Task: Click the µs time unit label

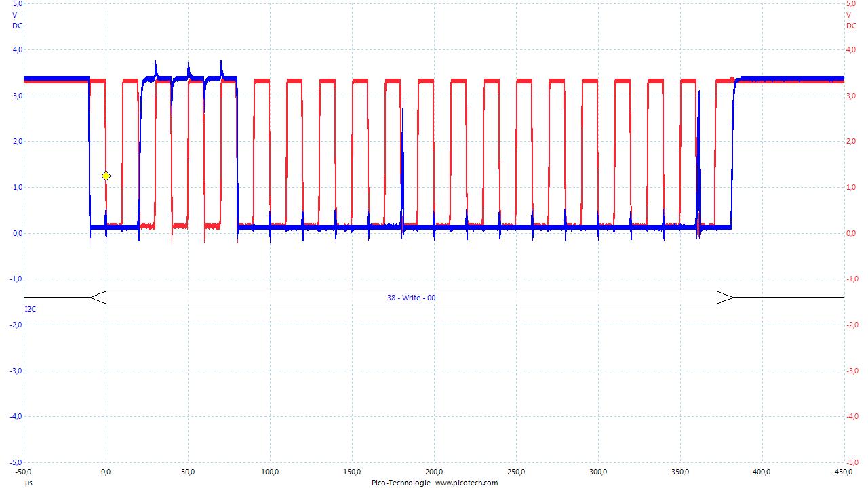Action: click(28, 483)
